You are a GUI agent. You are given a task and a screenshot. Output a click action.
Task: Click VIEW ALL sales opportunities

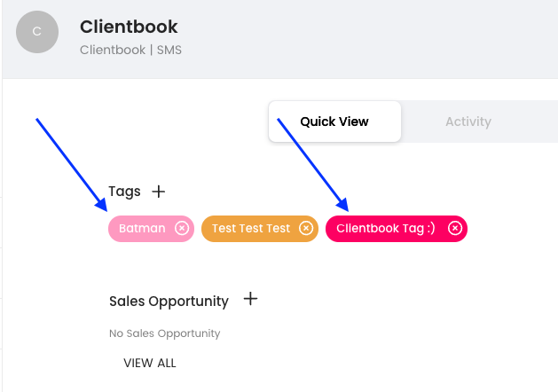point(150,363)
